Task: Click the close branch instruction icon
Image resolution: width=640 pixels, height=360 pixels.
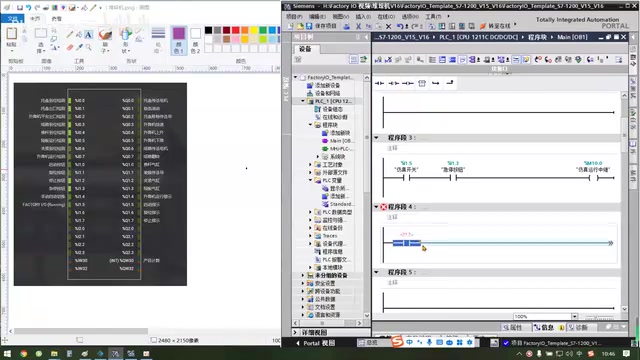Action: (449, 83)
